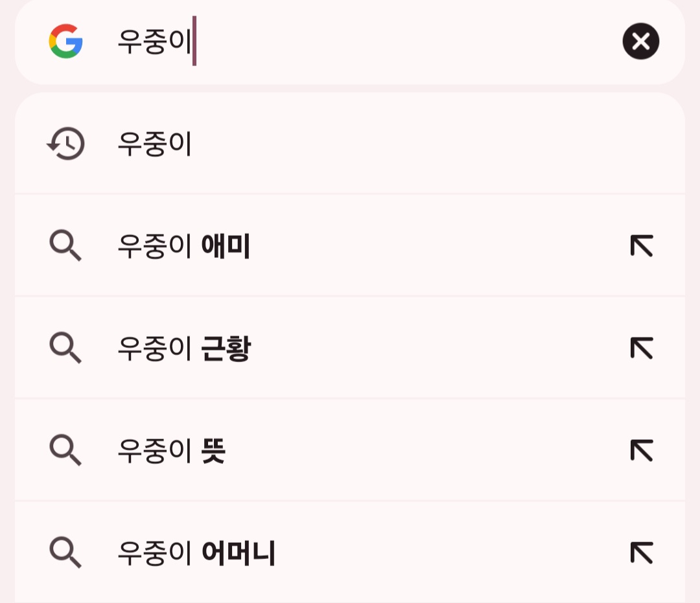Viewport: 700px width, 603px height.
Task: Tap the arrow next to 우중이 어머니
Action: [641, 553]
